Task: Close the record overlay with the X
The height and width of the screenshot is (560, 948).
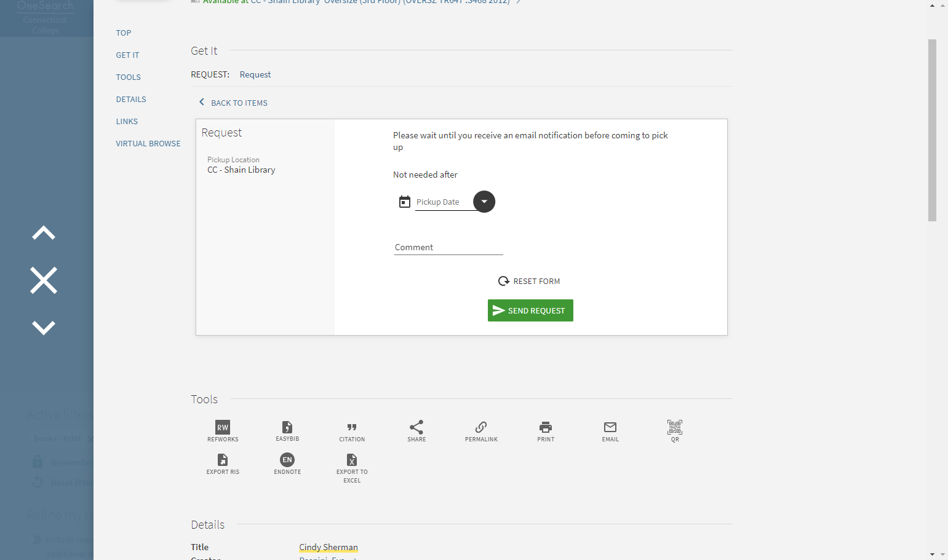Action: pos(44,280)
